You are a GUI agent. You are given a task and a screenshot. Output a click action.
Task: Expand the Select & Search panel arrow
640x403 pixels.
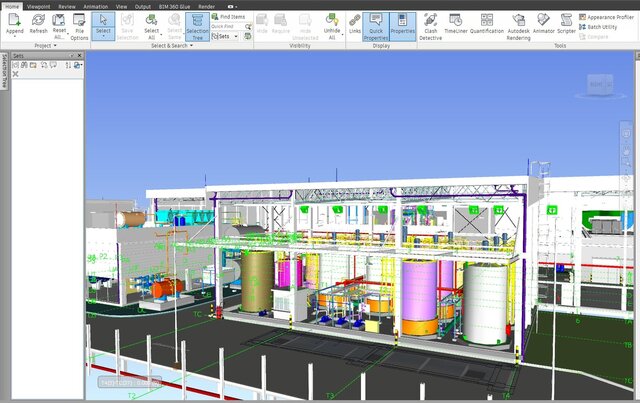[x=191, y=45]
